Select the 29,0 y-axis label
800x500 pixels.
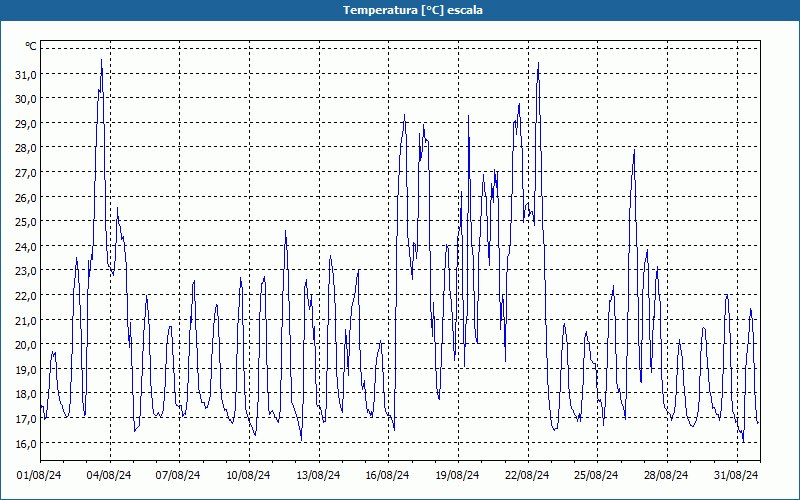click(26, 124)
